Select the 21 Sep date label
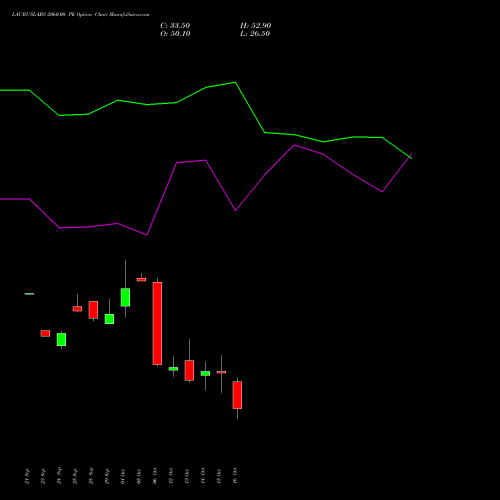The image size is (500, 500). (x=27, y=476)
